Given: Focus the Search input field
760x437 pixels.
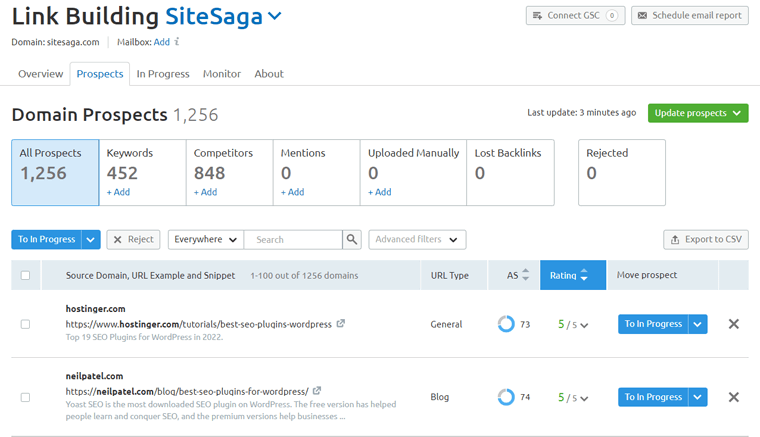Looking at the screenshot, I should coord(293,239).
